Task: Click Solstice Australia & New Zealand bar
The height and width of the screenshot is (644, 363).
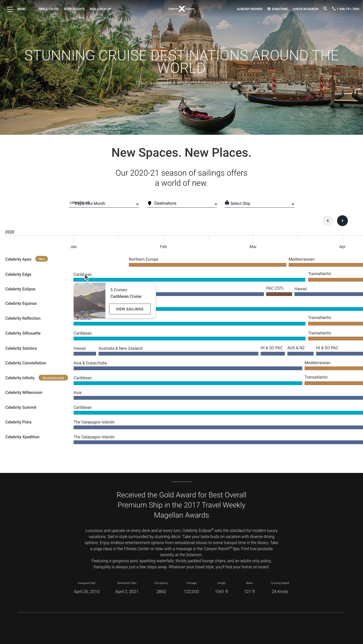Action: (x=178, y=354)
